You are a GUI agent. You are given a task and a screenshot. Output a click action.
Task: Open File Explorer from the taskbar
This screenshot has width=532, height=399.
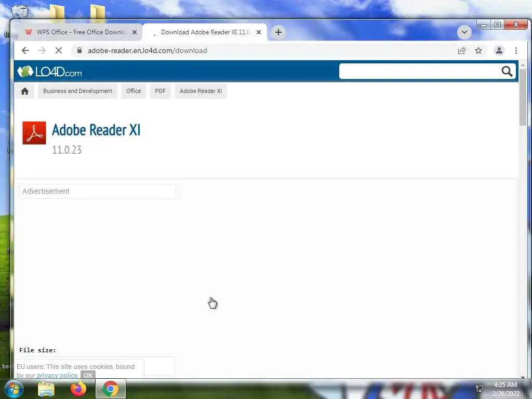[x=46, y=389]
